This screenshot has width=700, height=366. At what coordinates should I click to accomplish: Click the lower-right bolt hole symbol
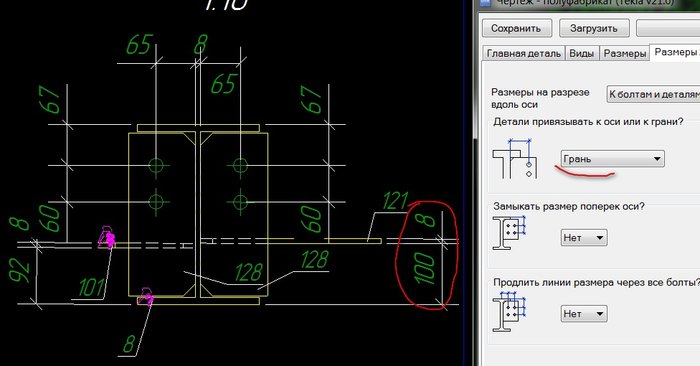(240, 202)
